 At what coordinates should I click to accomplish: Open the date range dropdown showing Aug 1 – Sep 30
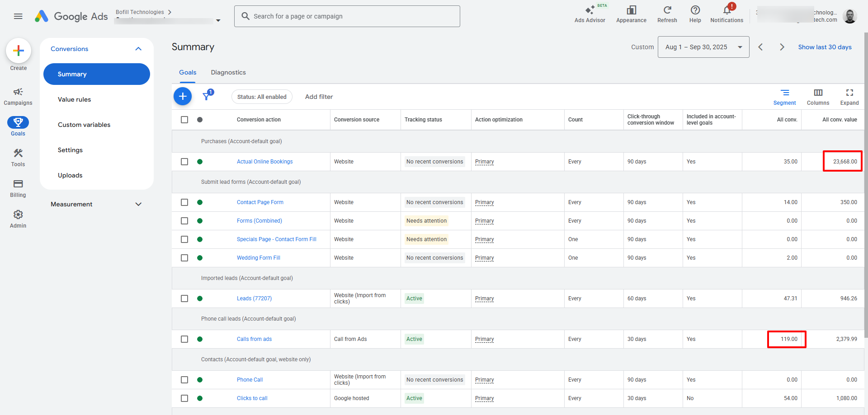tap(703, 47)
